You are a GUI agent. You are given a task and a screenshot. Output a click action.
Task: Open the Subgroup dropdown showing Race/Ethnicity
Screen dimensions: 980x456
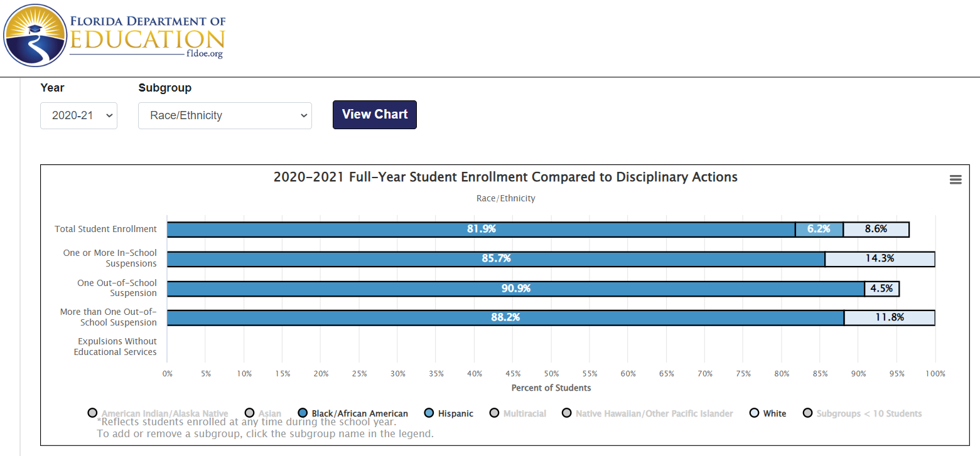pos(225,116)
